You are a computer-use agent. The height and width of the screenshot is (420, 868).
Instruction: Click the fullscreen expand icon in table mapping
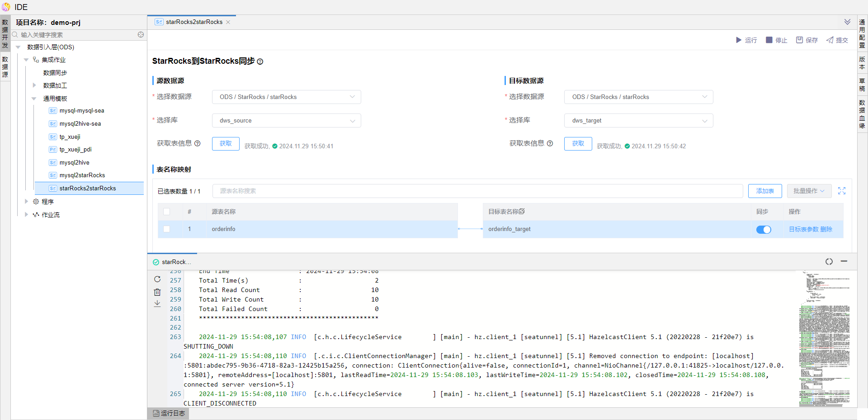(841, 191)
